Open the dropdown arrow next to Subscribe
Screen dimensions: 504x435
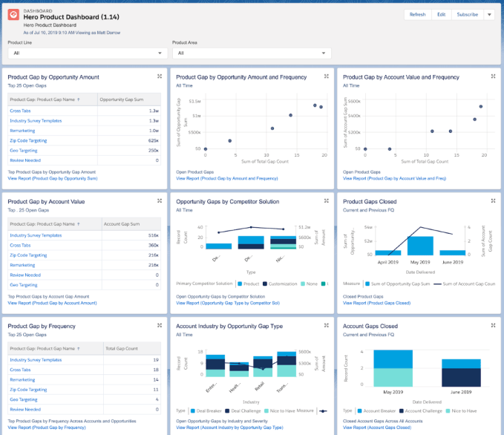[x=489, y=14]
